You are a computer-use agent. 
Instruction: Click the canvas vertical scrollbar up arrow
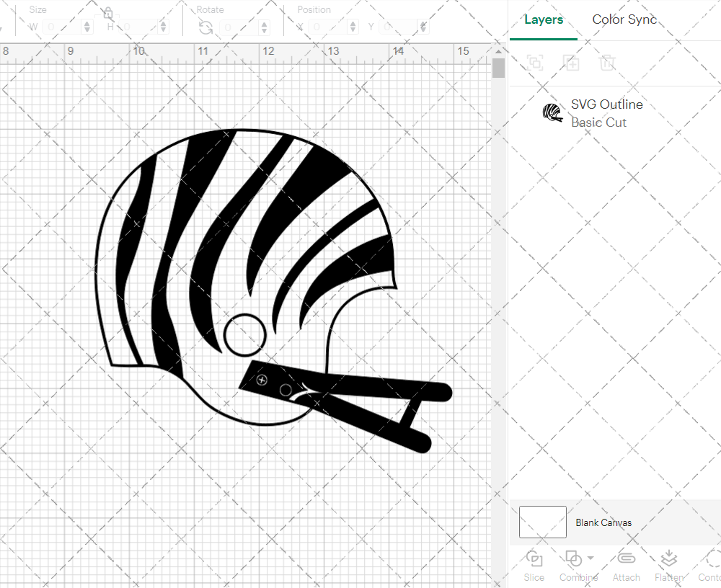[x=498, y=53]
